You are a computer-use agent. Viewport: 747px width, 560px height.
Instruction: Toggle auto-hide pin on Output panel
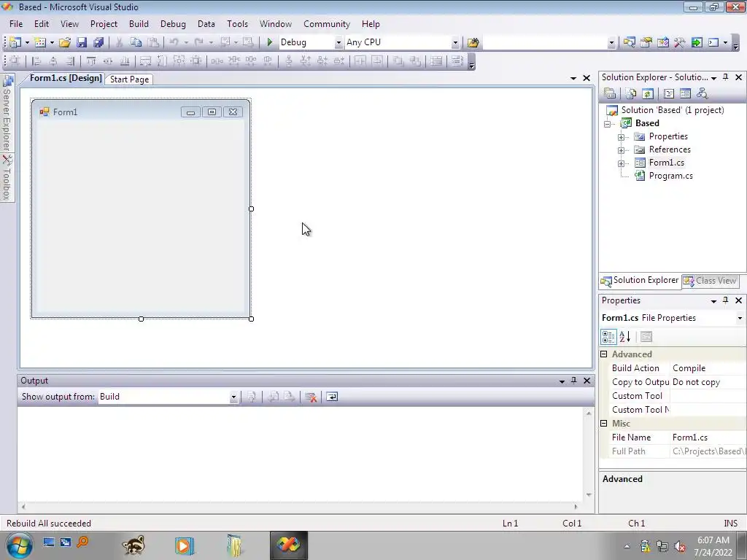point(573,381)
